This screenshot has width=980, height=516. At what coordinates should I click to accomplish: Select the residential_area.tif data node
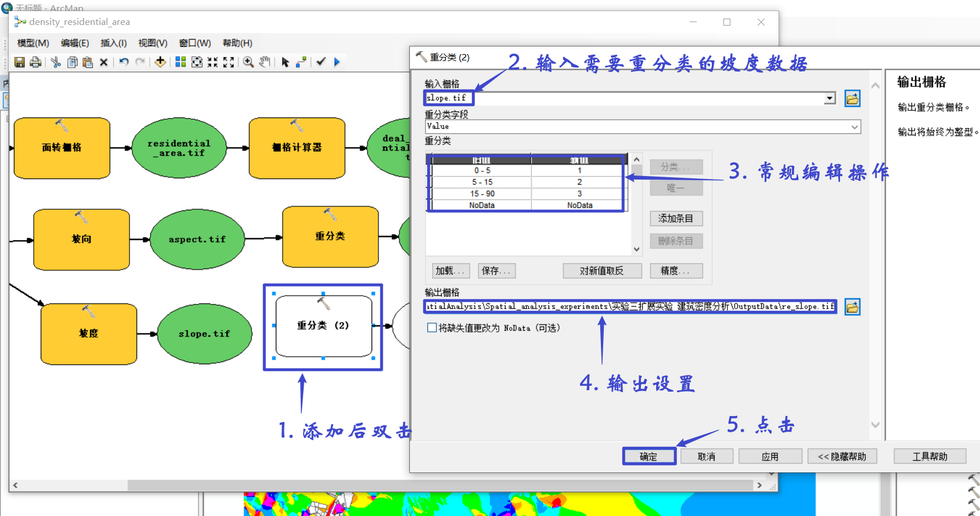point(179,148)
